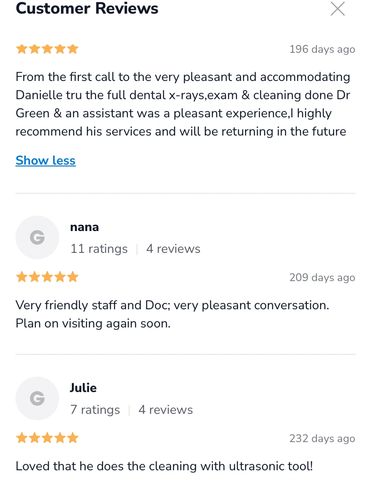Click nana's 4 reviews count
370x493 pixels.
coord(173,249)
